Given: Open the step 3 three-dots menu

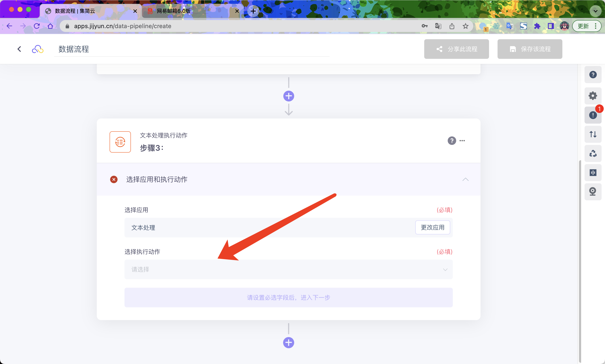Looking at the screenshot, I should (462, 140).
